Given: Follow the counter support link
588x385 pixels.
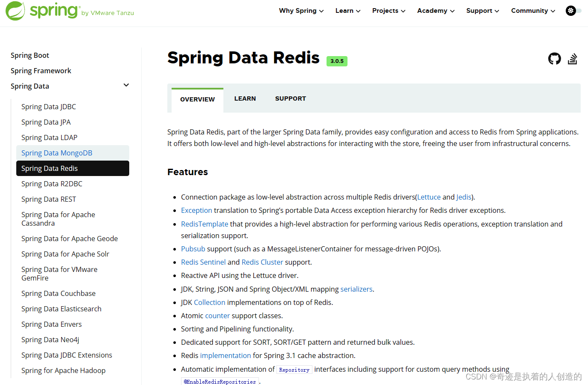Looking at the screenshot, I should 217,316.
